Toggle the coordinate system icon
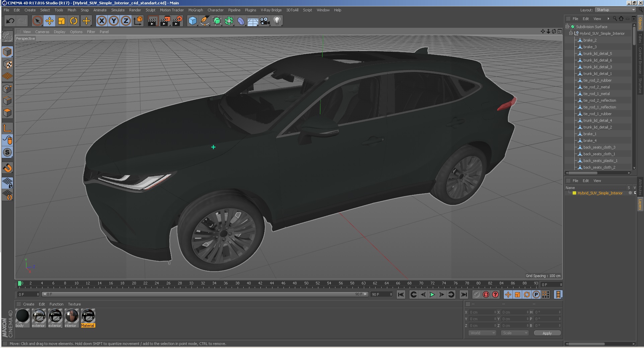The image size is (644, 348). pos(138,21)
